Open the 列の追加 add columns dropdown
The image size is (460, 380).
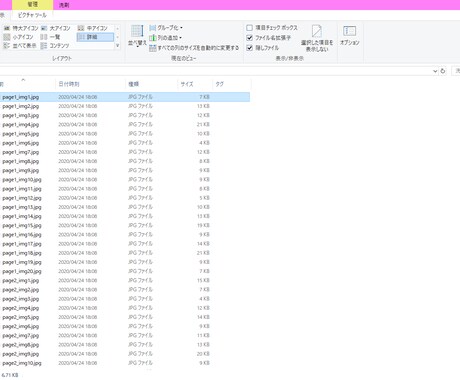(165, 38)
